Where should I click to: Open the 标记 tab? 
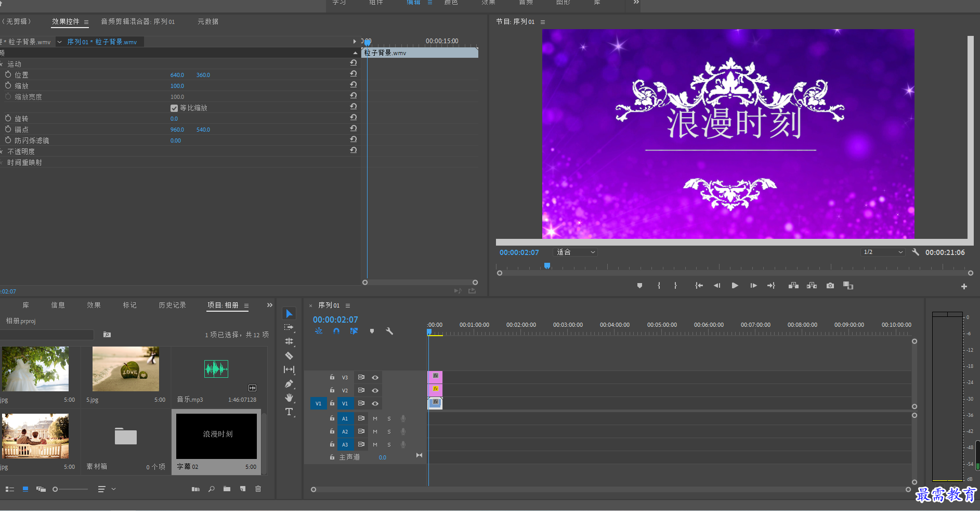pyautogui.click(x=129, y=305)
